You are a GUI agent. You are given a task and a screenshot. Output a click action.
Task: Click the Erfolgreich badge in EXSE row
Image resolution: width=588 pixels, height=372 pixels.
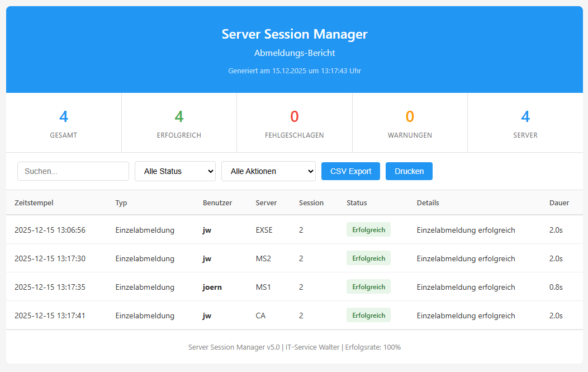click(x=368, y=230)
